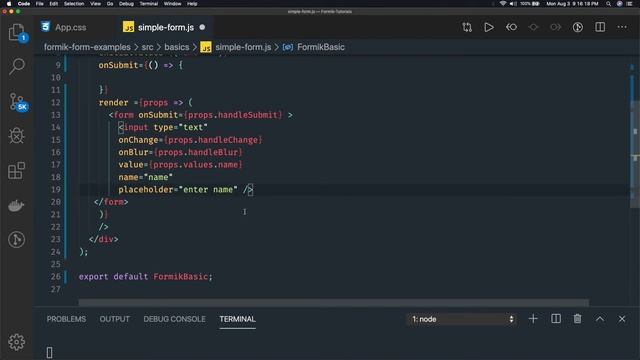Open the Window menu

pos(172,4)
